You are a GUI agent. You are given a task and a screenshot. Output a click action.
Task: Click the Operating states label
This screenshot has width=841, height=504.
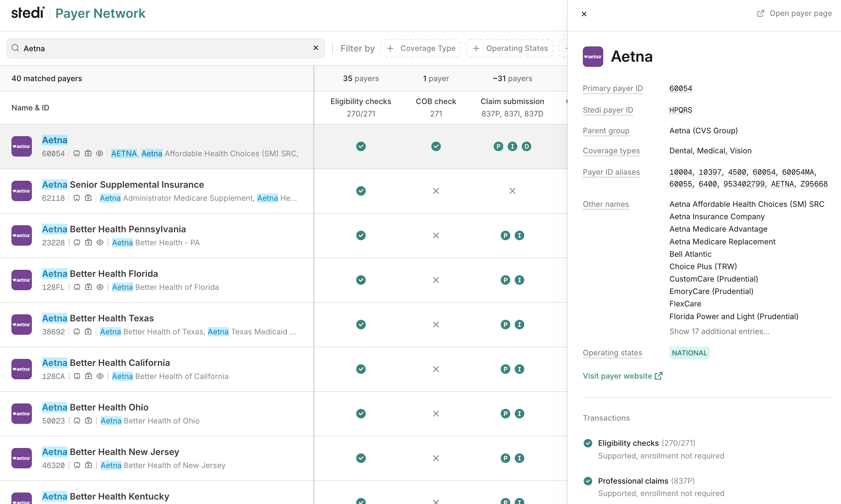click(x=612, y=353)
